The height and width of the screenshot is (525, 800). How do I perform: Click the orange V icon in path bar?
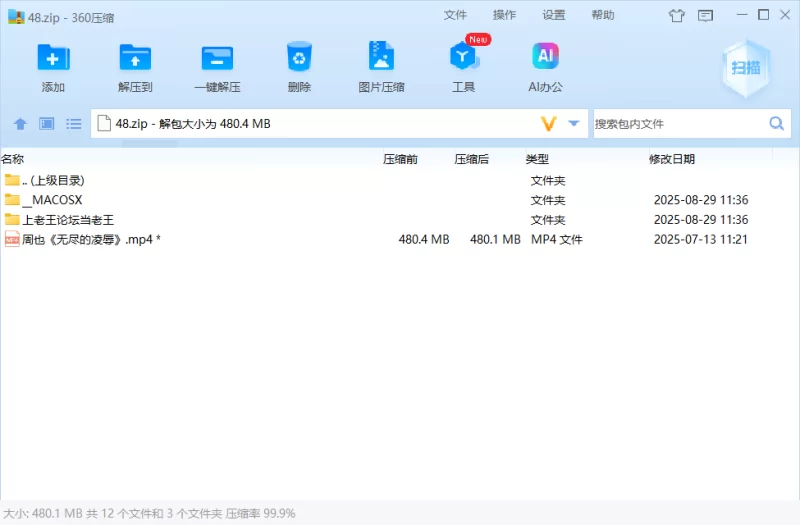click(548, 123)
